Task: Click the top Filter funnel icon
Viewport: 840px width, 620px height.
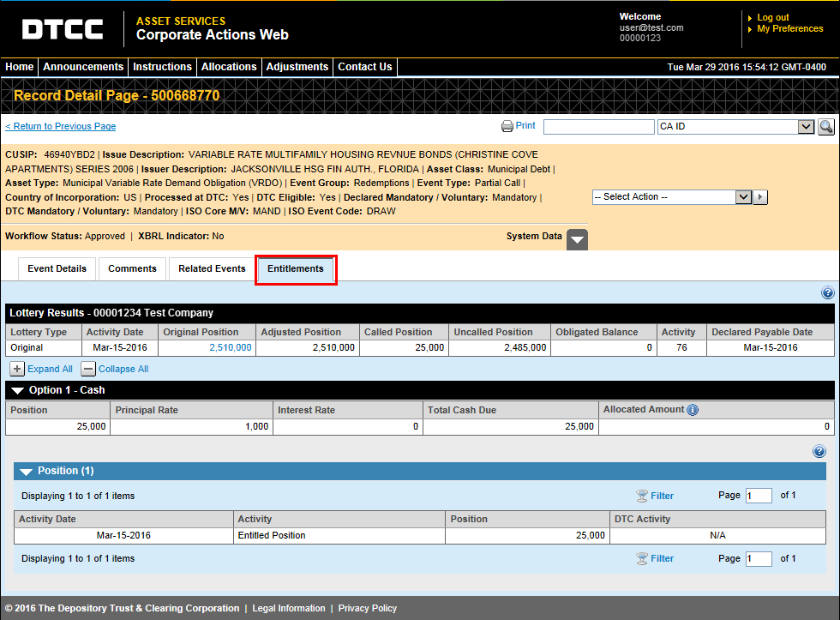Action: tap(642, 496)
